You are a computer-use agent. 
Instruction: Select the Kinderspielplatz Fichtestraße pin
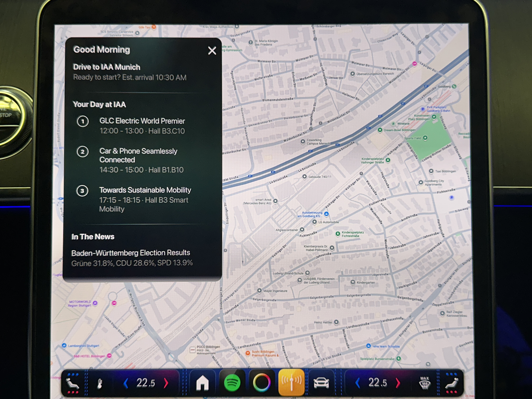tap(338, 234)
